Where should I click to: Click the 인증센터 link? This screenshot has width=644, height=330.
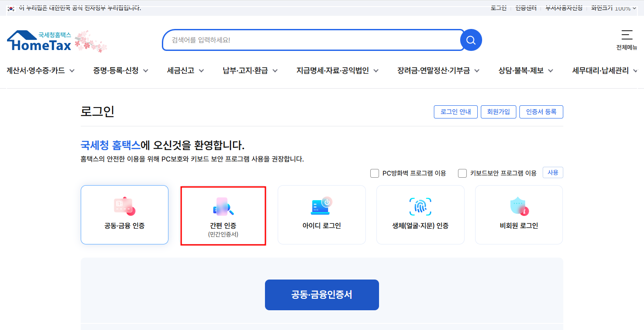point(526,8)
